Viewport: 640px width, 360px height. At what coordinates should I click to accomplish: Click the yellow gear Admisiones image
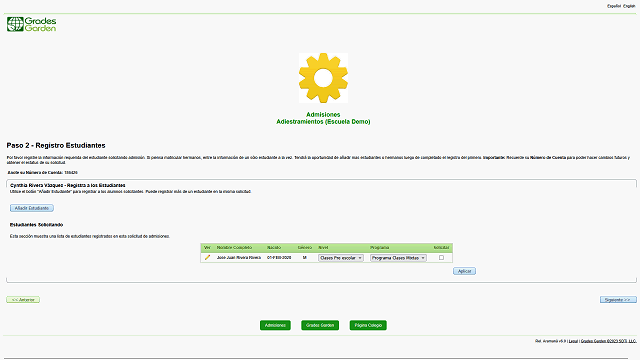(x=323, y=78)
